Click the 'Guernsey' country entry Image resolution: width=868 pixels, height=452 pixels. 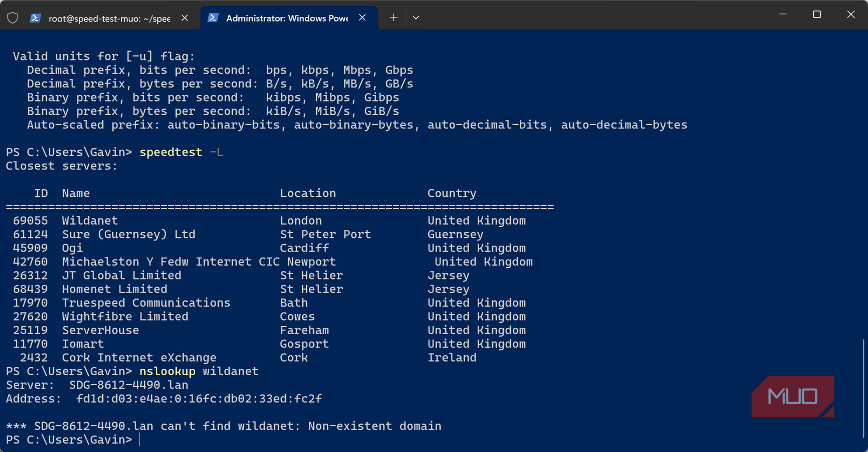456,234
